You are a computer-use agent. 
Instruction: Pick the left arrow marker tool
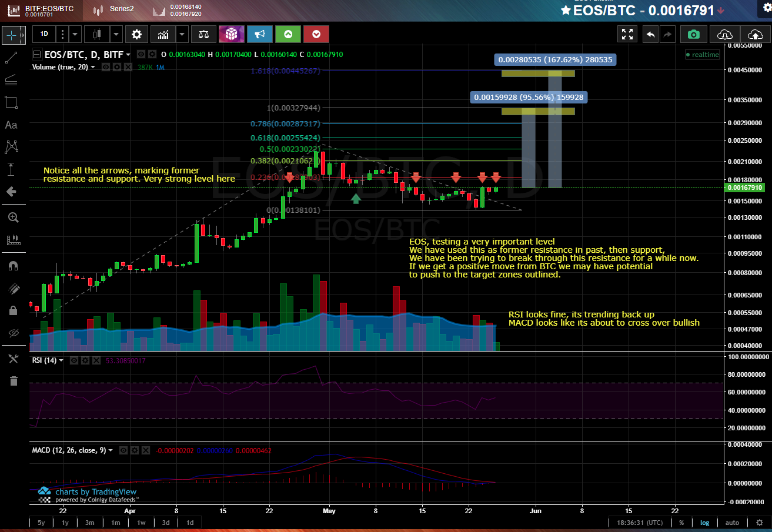pyautogui.click(x=11, y=191)
